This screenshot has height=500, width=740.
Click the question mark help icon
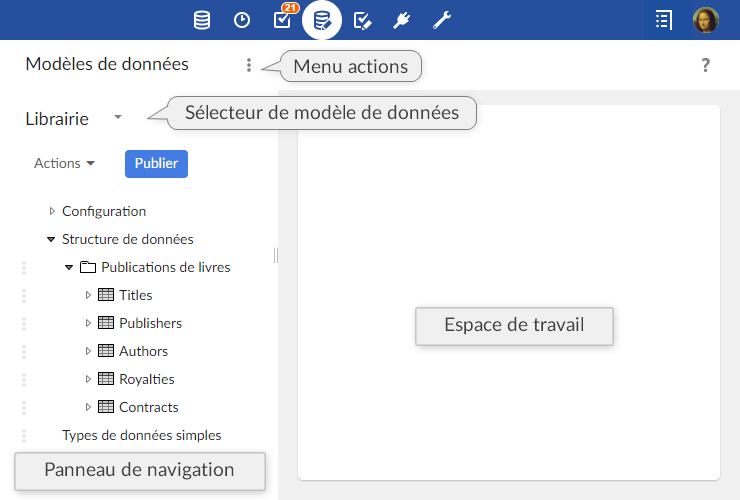tap(705, 65)
